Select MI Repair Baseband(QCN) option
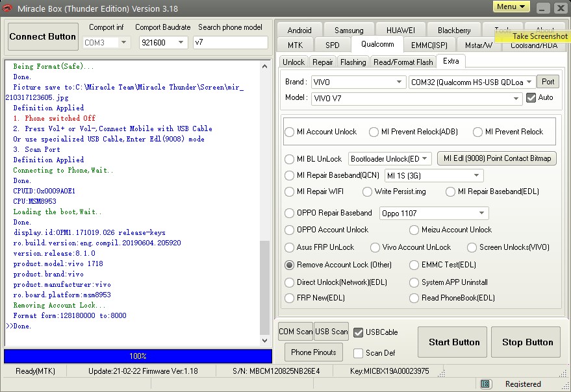 click(x=290, y=175)
